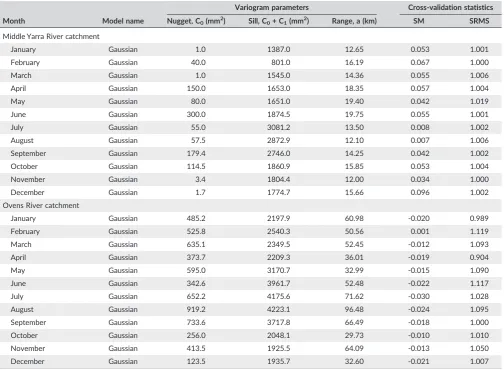Select sill value 1651.0
This screenshot has height=370, width=504.
[279, 101]
